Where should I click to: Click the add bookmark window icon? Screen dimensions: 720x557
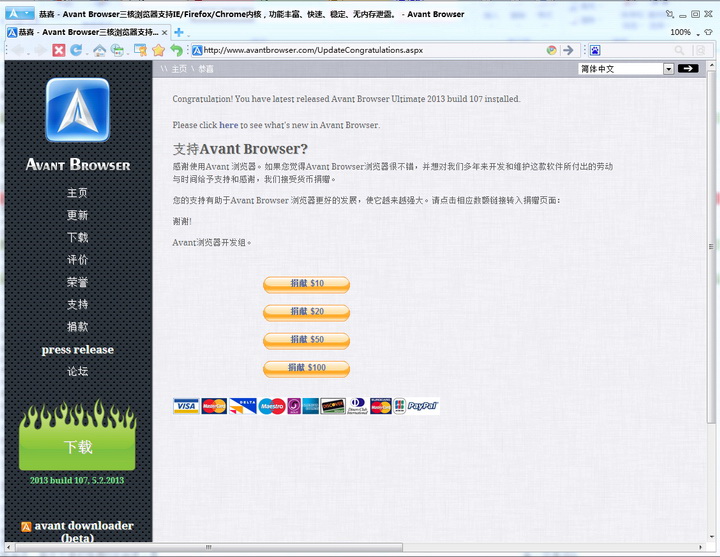(x=140, y=50)
